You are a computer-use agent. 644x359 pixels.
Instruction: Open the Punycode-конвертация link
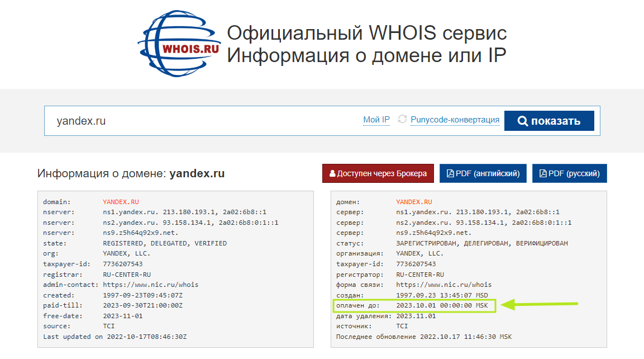[x=455, y=120]
